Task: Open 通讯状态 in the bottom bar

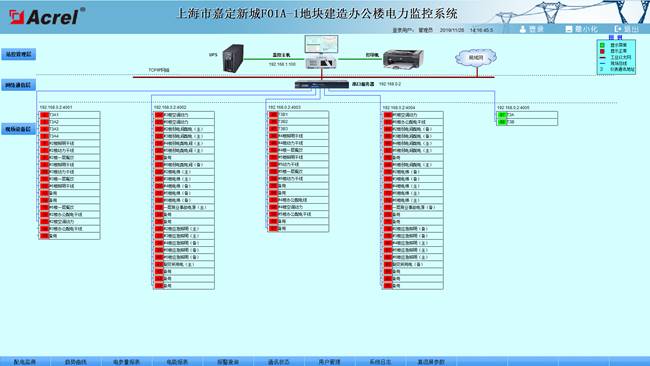Action: [x=279, y=362]
